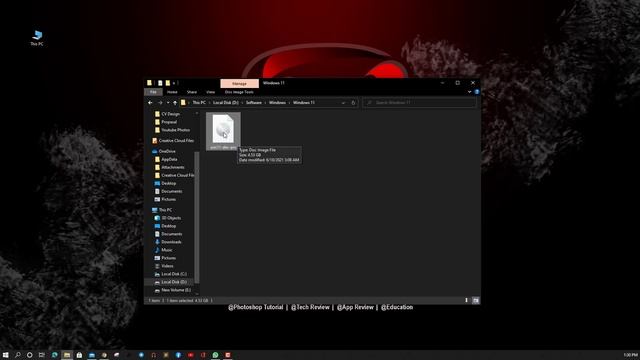Select New Volume (E:) in sidebar
The height and width of the screenshot is (360, 640).
(176, 290)
